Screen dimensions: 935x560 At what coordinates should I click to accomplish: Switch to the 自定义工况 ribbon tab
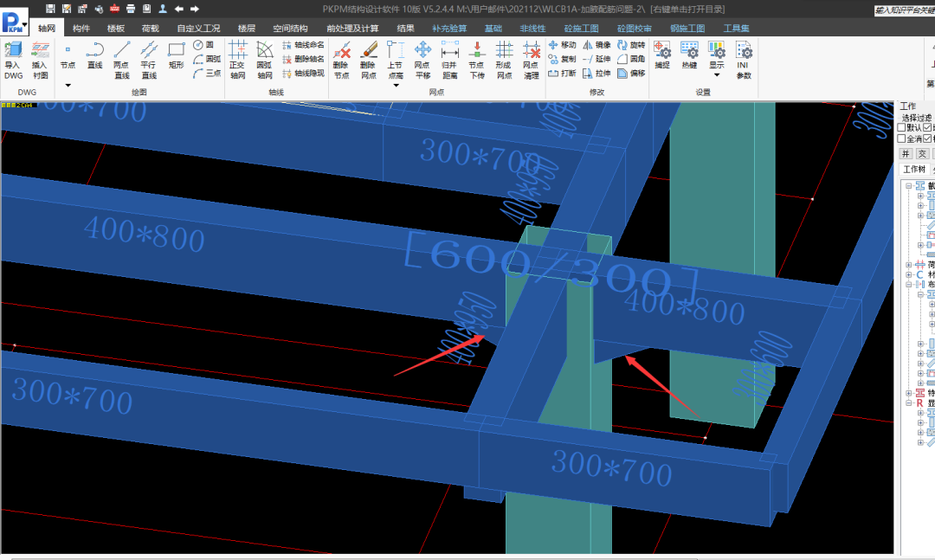pos(198,28)
